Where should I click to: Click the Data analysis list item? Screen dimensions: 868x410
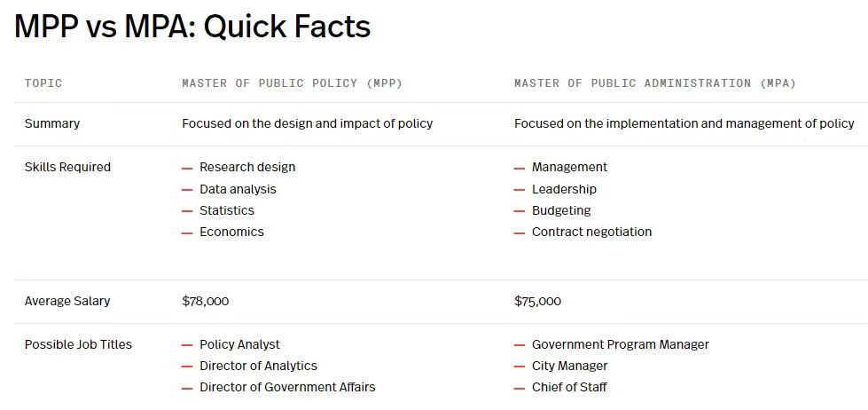(x=238, y=190)
